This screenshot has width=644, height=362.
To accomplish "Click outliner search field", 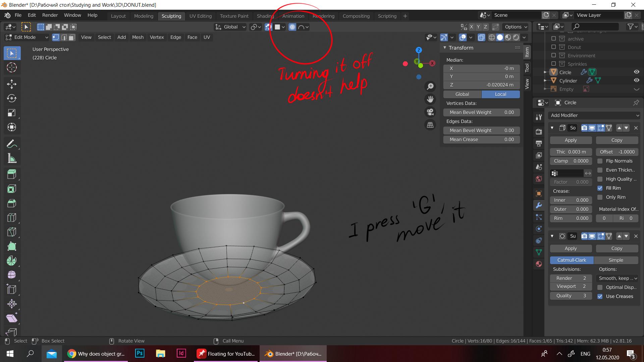I will click(x=595, y=26).
